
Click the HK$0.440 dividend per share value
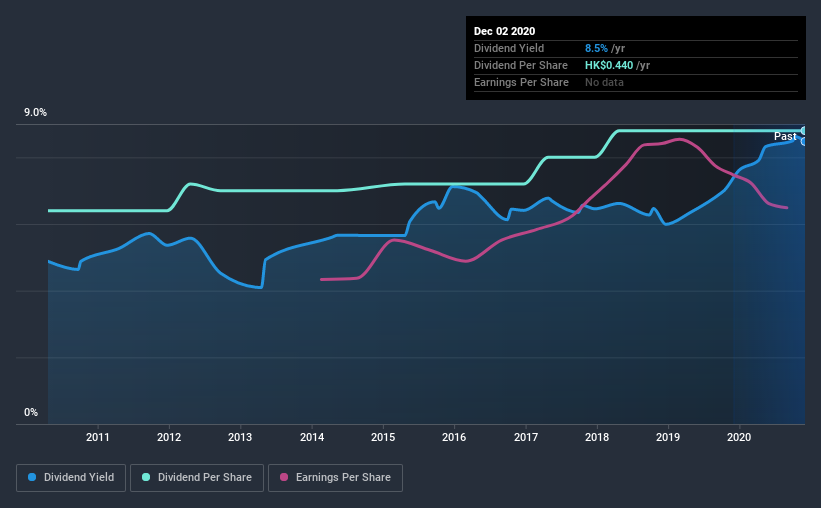[x=608, y=65]
